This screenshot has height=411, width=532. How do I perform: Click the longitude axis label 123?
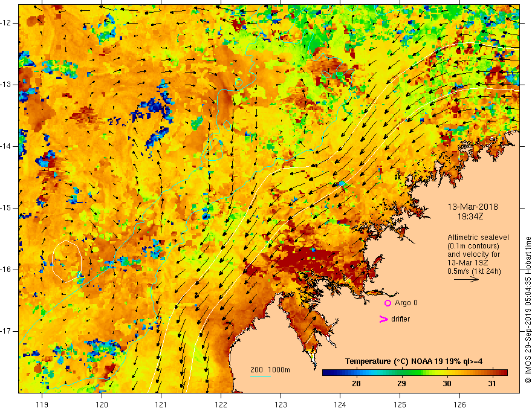click(x=281, y=404)
